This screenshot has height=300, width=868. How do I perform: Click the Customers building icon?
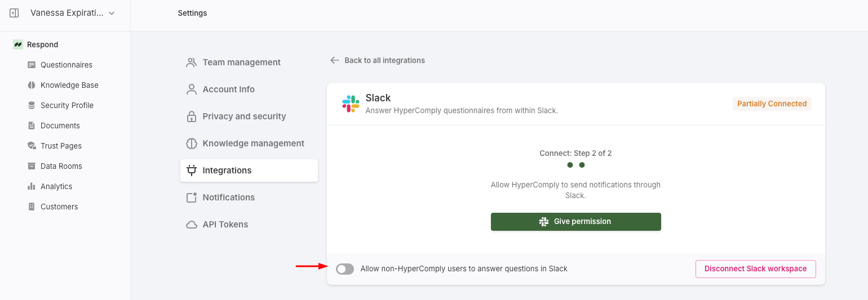(x=32, y=207)
